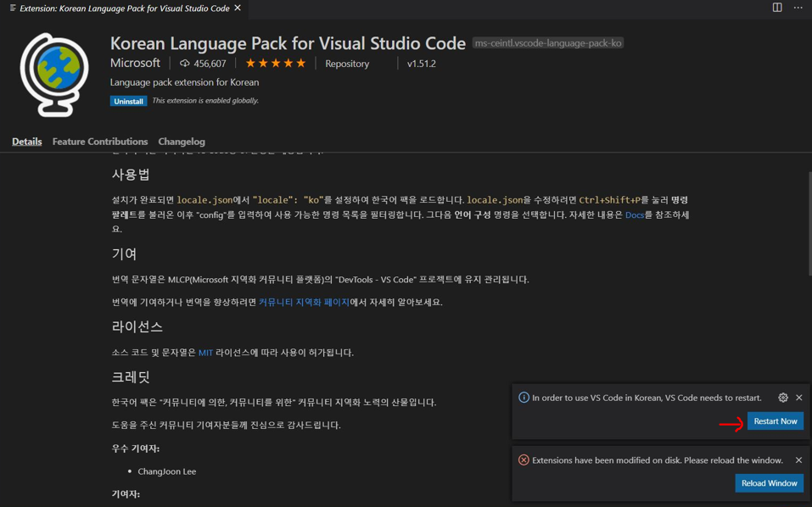Click the error icon in reload notification

coord(524,460)
